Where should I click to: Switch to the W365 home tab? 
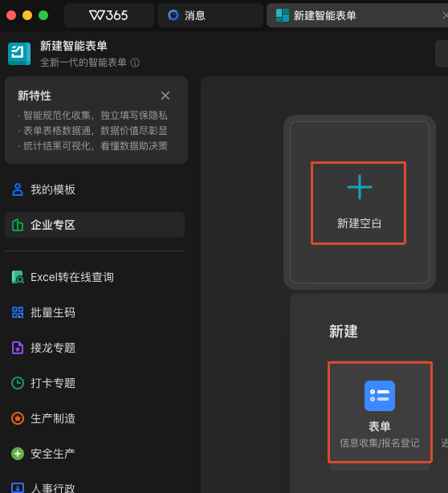tap(108, 15)
